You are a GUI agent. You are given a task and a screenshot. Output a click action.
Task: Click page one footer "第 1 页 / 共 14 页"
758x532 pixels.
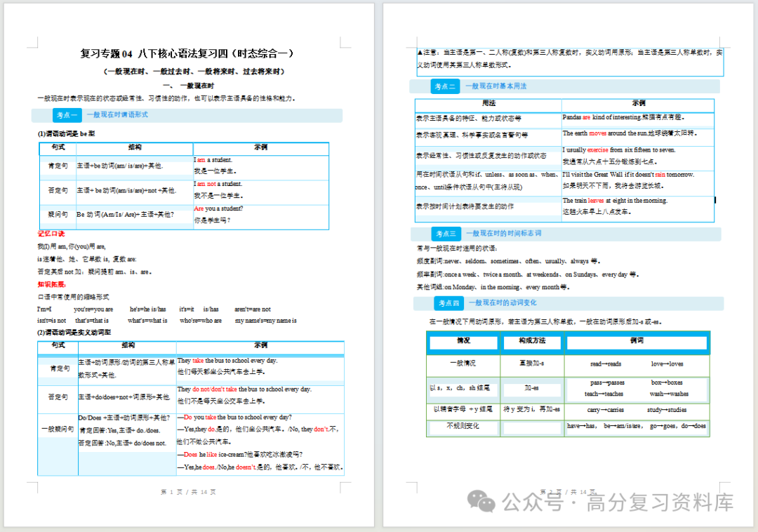click(x=189, y=492)
